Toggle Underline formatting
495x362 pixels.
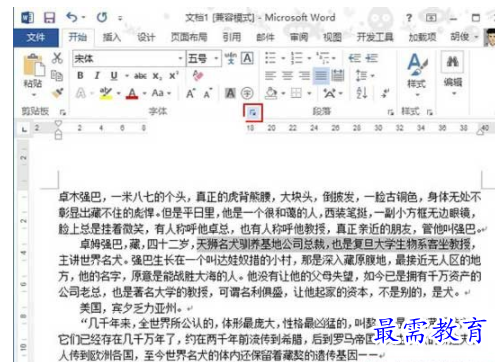pos(114,76)
